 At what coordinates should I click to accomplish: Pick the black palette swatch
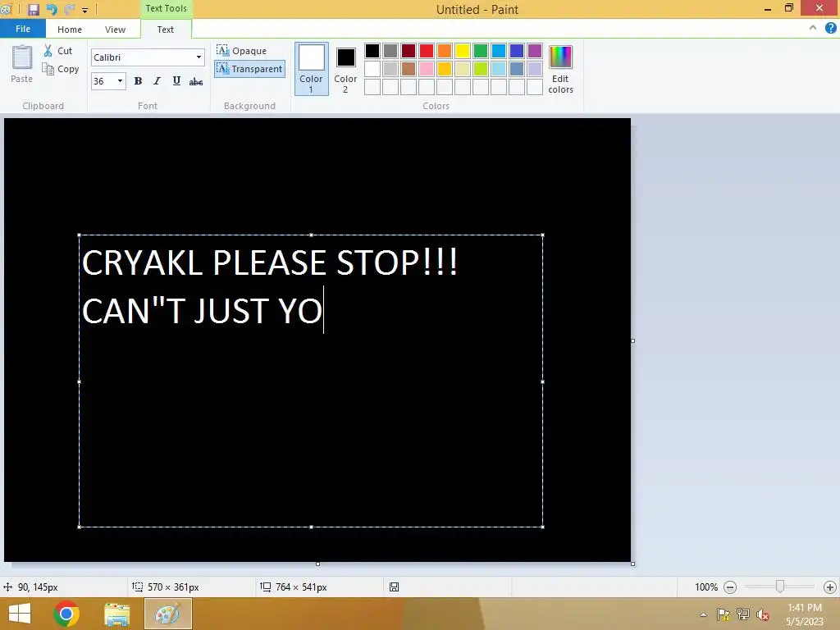372,51
